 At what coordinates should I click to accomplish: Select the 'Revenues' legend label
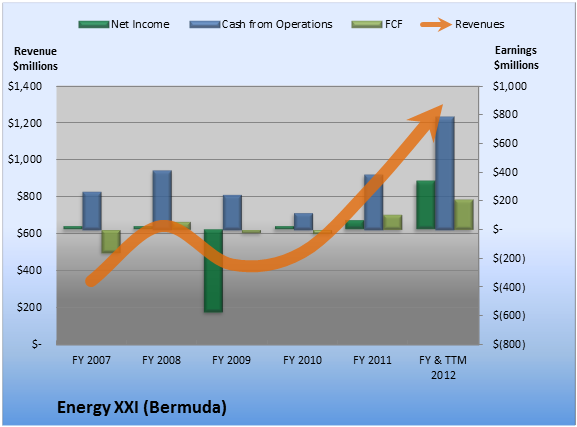click(x=480, y=24)
